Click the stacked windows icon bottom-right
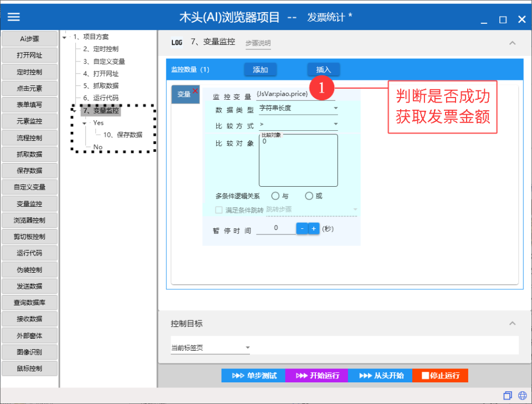The height and width of the screenshot is (404, 532). coord(508,395)
